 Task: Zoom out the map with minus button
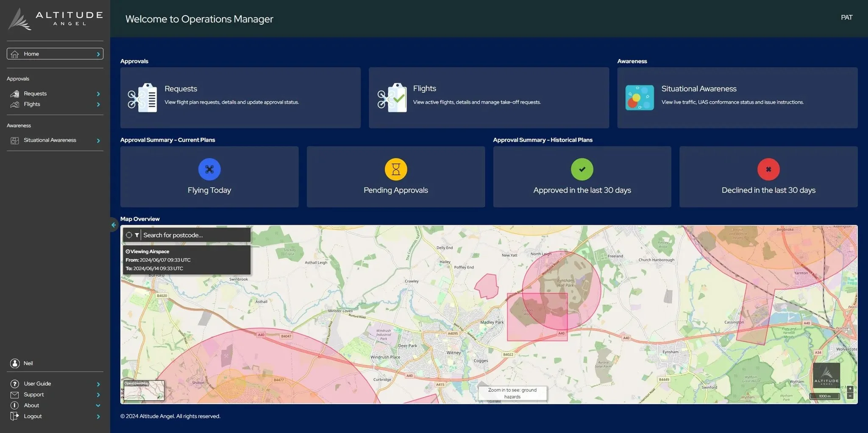(x=850, y=396)
